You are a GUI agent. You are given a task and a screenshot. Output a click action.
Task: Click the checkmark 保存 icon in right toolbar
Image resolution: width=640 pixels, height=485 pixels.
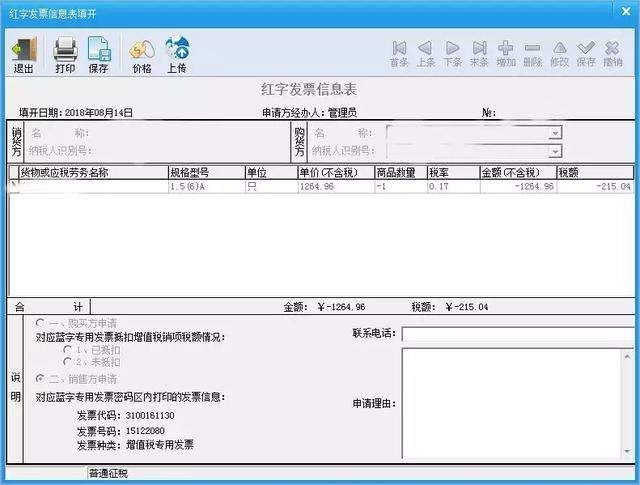586,54
